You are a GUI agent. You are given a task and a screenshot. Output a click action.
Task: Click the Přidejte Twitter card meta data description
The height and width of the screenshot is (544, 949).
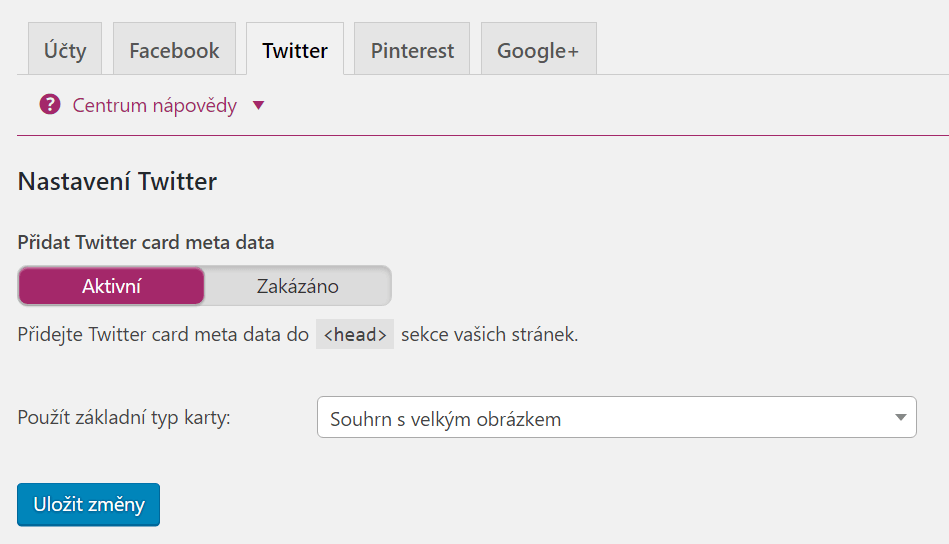coord(298,334)
